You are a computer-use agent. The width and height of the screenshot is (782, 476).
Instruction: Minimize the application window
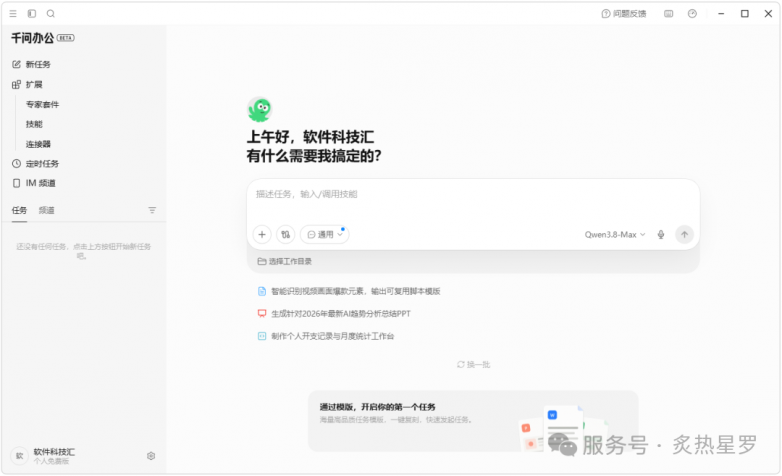pyautogui.click(x=721, y=14)
